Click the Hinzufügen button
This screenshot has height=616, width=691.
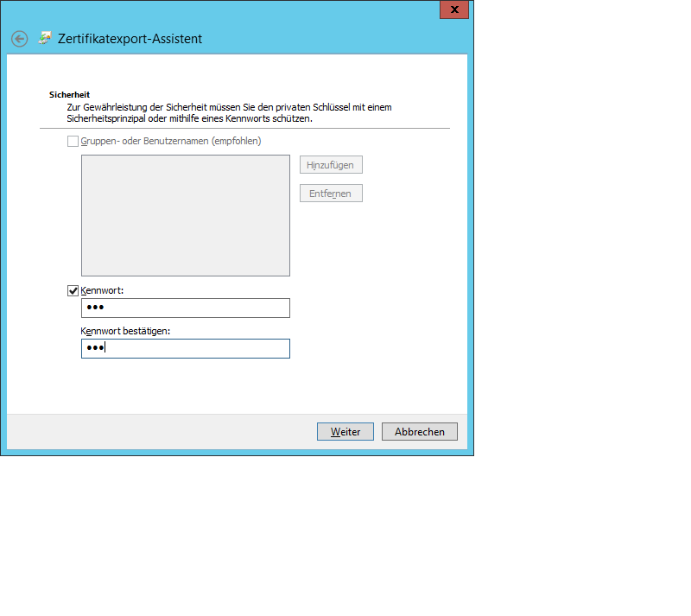331,165
